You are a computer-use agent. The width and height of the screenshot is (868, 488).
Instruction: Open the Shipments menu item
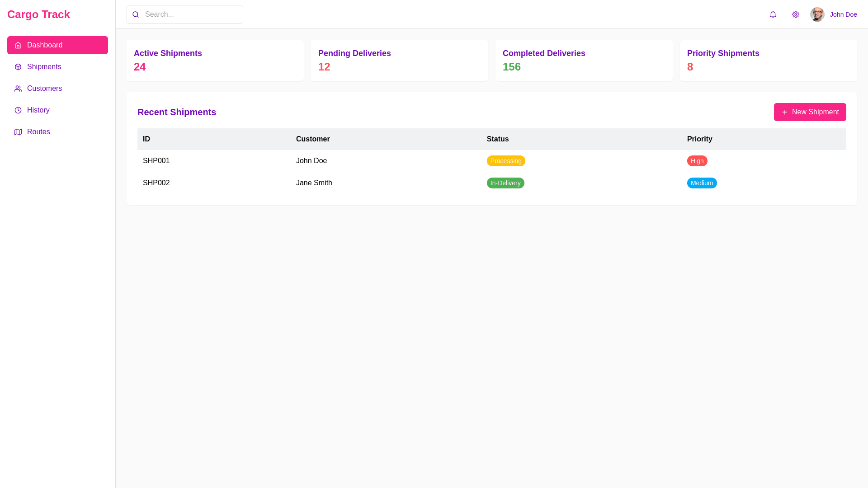point(44,67)
